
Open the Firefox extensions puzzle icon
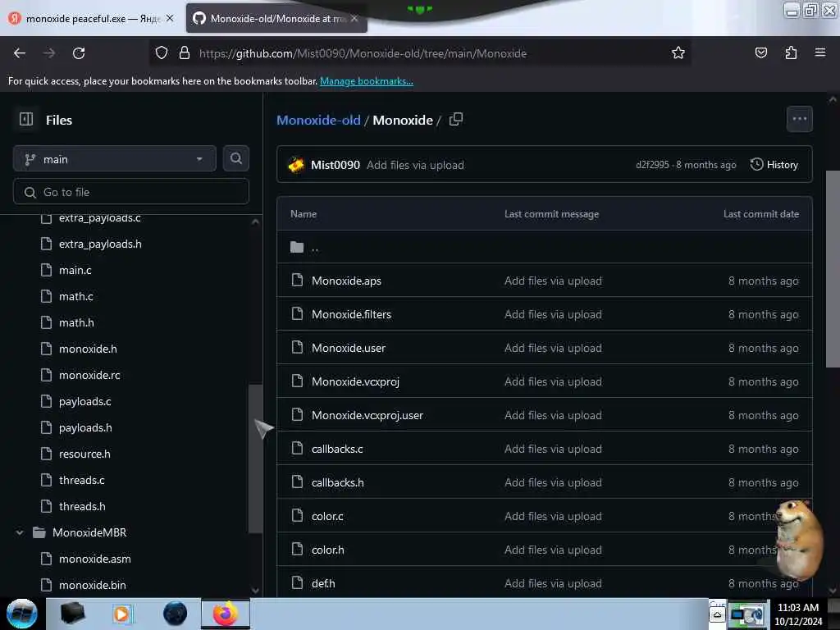[x=791, y=53]
